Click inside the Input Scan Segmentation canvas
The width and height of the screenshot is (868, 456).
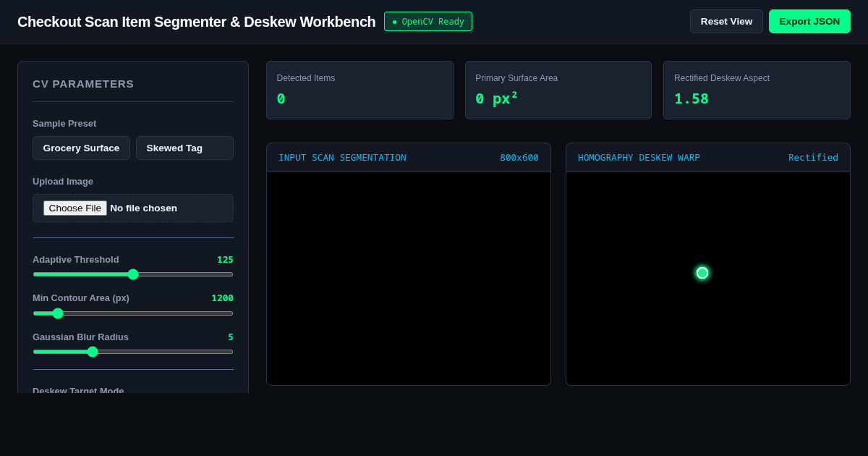coord(409,279)
